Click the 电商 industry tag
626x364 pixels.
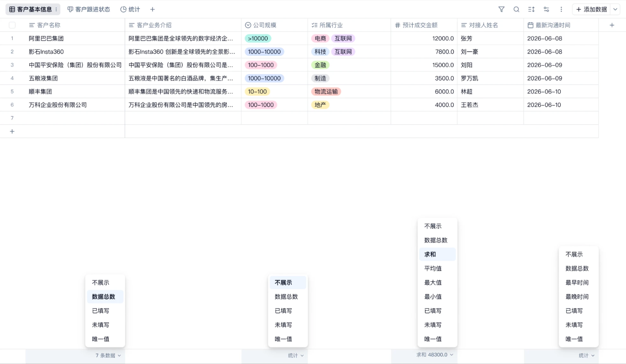pos(320,38)
